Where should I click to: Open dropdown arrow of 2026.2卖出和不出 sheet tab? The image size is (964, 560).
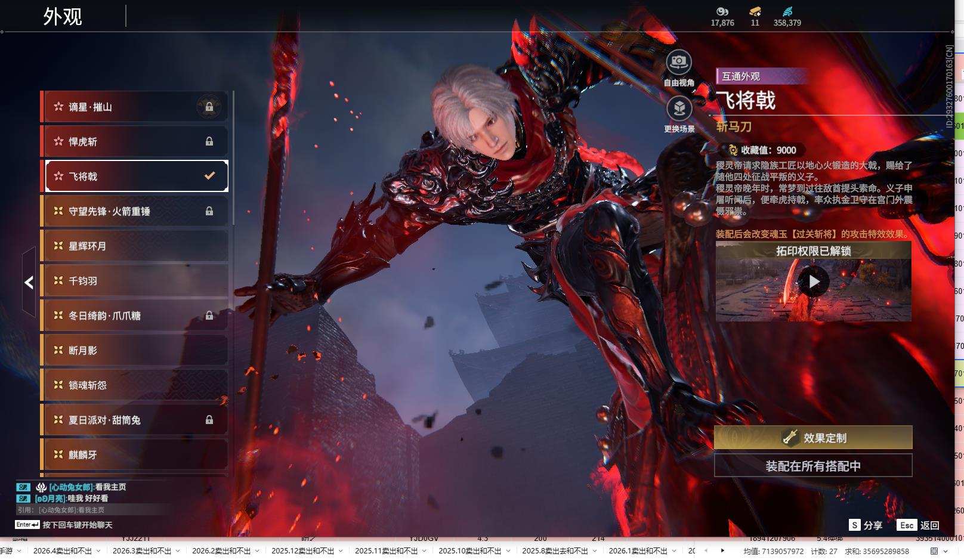257,551
